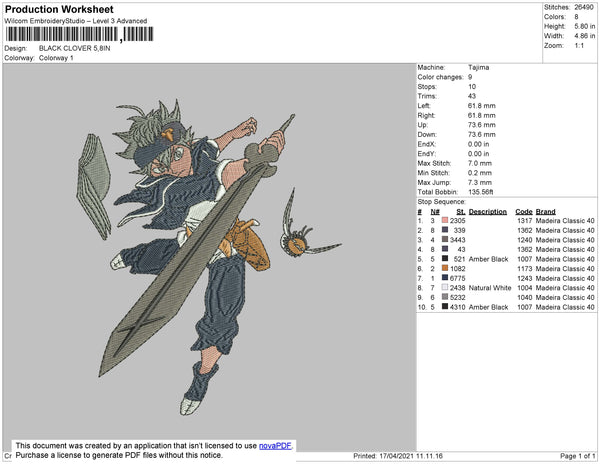Click the Min Stitch value '0.2 mm'
Image resolution: width=600 pixels, height=464 pixels.
(x=479, y=173)
